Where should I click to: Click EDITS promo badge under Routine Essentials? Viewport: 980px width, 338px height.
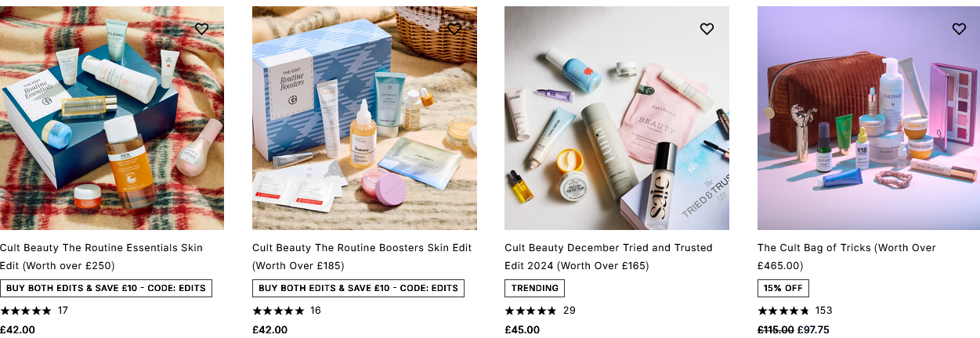pos(106,288)
